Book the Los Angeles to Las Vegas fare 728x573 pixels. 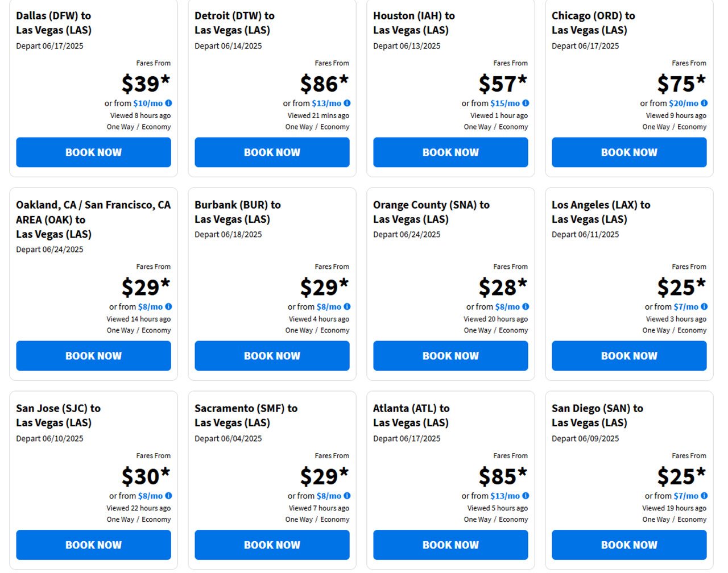click(x=629, y=356)
